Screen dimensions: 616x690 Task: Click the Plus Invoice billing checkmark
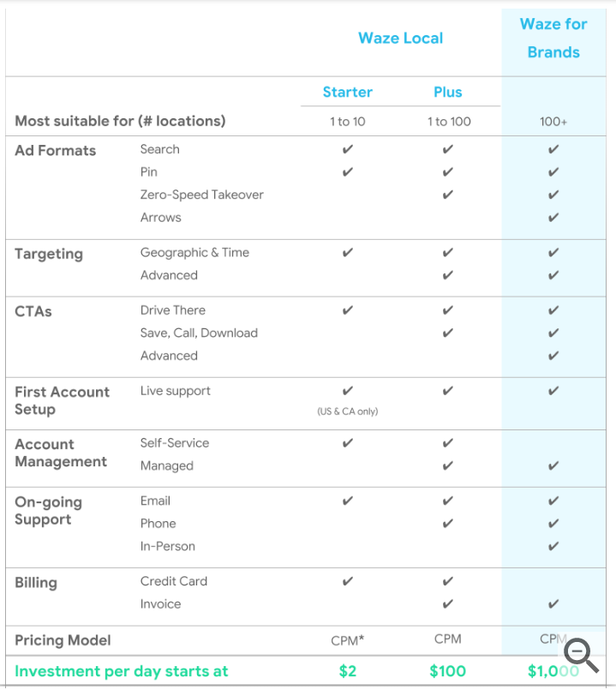coord(448,603)
